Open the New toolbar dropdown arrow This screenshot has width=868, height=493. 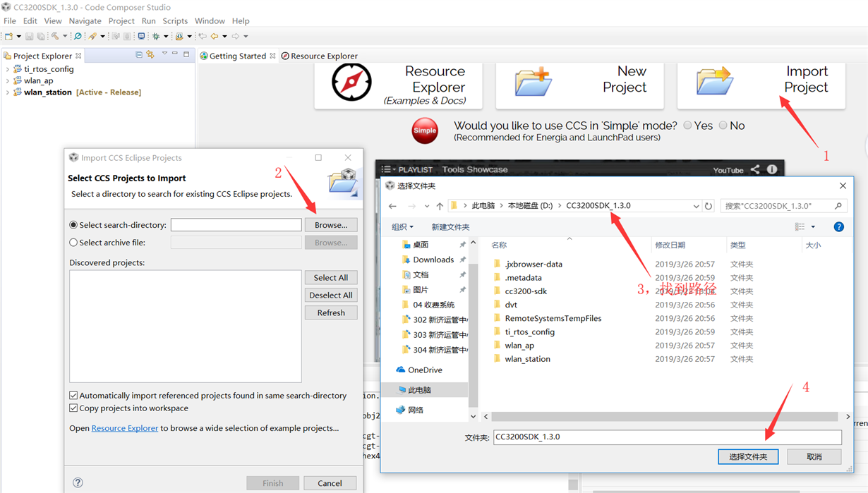(19, 36)
